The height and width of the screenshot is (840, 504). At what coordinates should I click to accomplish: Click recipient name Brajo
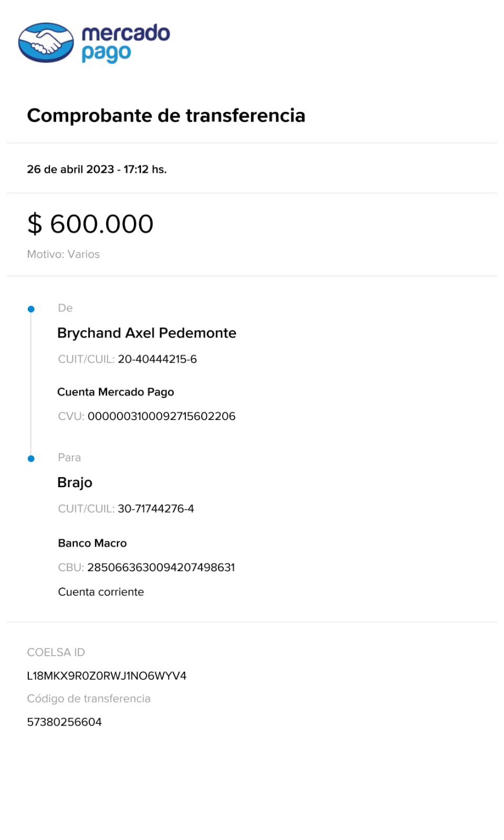[75, 482]
